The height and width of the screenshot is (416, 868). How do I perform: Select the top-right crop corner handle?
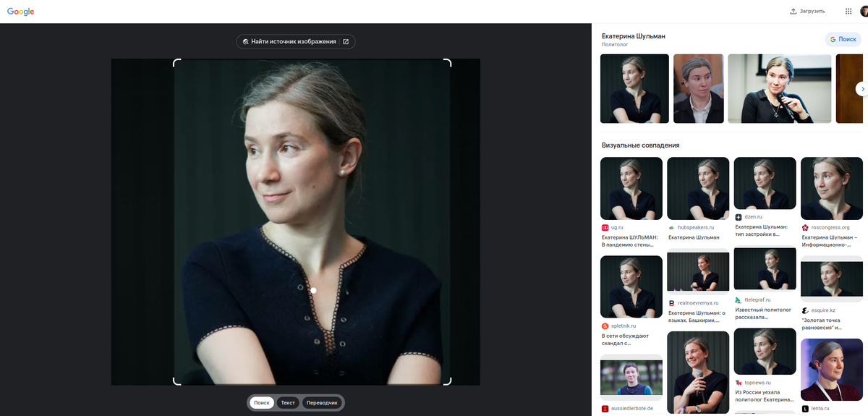coord(448,62)
